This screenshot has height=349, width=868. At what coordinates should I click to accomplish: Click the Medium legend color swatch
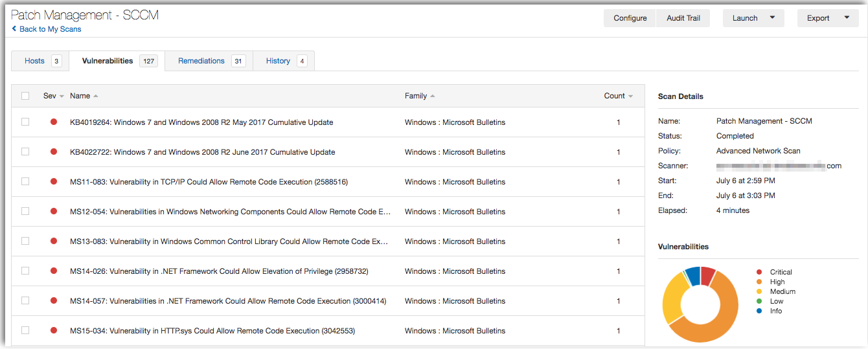pyautogui.click(x=759, y=291)
